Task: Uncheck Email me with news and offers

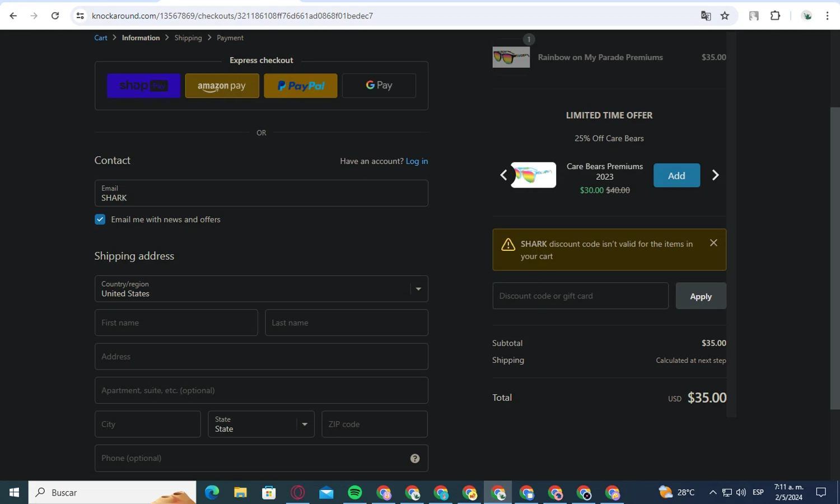Action: [x=100, y=220]
